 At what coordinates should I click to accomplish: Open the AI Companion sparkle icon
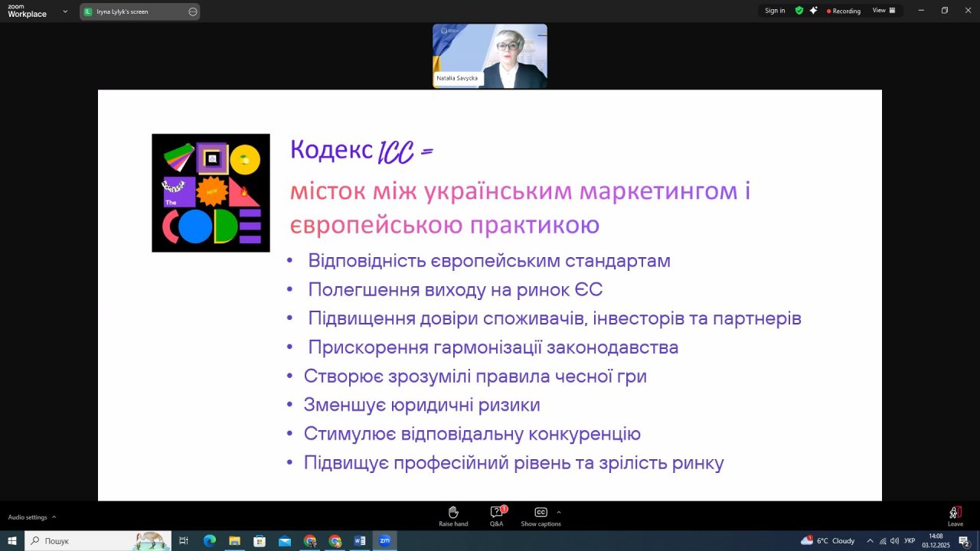pyautogui.click(x=813, y=11)
